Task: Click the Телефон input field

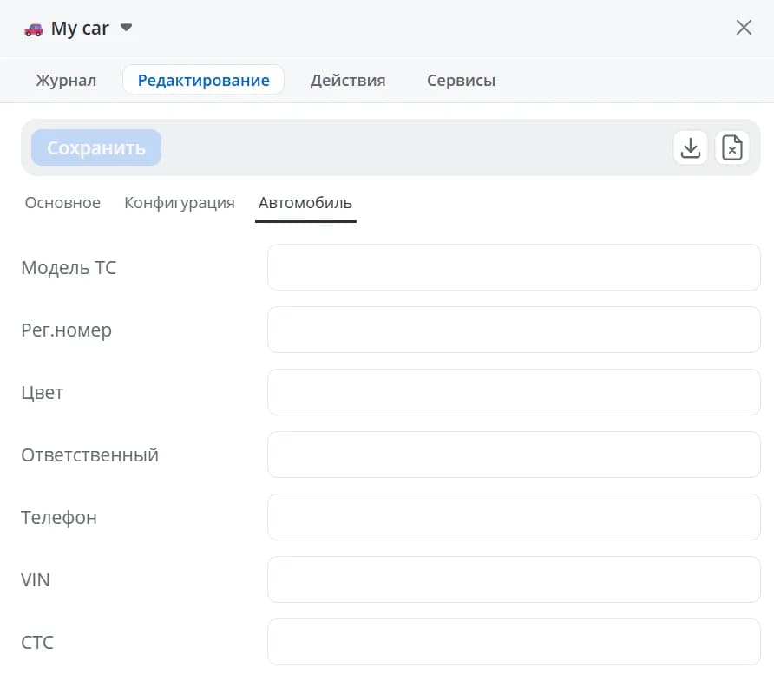Action: click(514, 517)
